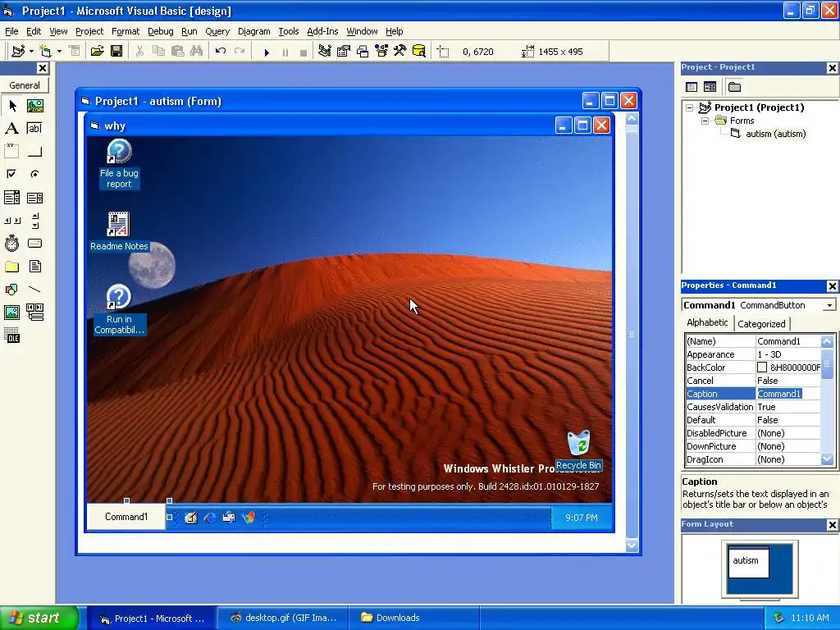Show Project Explorer via toolbar icon
The image size is (840, 630).
tap(324, 52)
